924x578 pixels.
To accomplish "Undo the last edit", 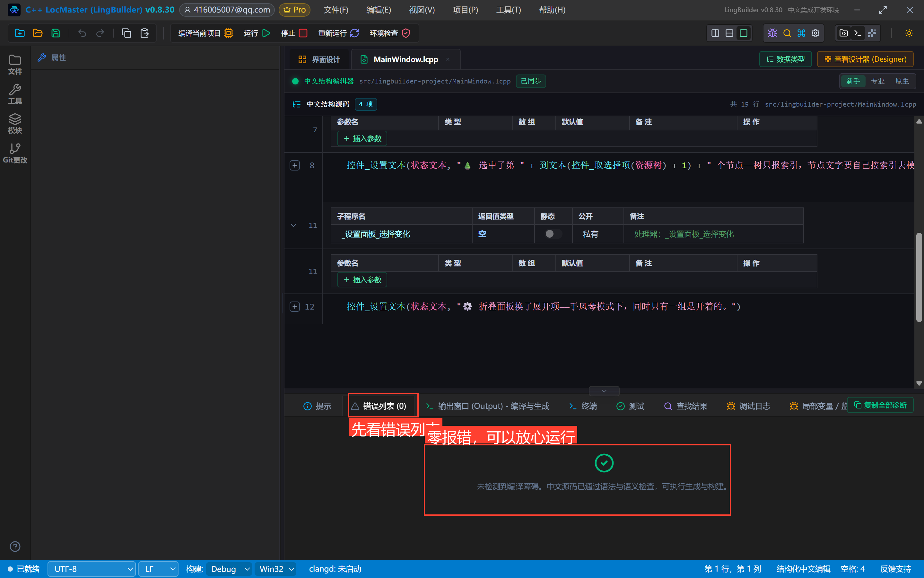I will [82, 33].
